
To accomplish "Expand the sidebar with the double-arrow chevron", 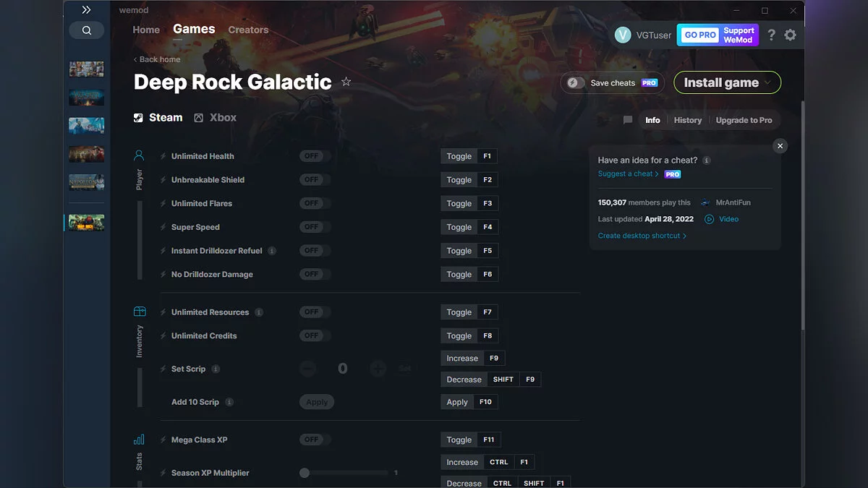I will point(86,10).
